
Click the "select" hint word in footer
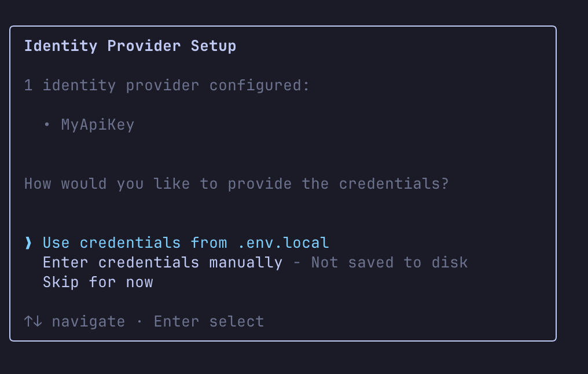point(237,321)
